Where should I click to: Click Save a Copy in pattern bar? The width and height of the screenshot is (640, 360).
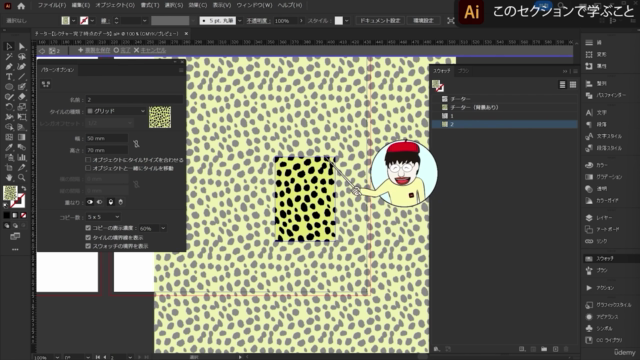tap(94, 50)
